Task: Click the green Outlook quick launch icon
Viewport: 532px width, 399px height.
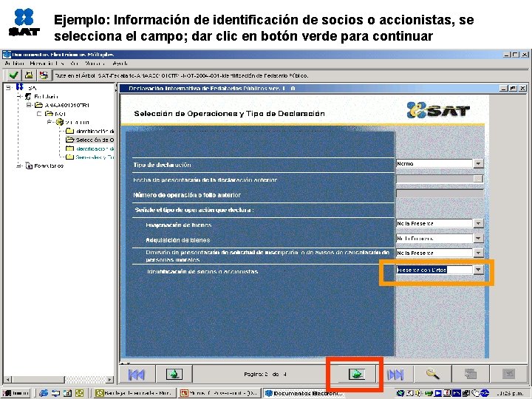Action: pos(79,393)
